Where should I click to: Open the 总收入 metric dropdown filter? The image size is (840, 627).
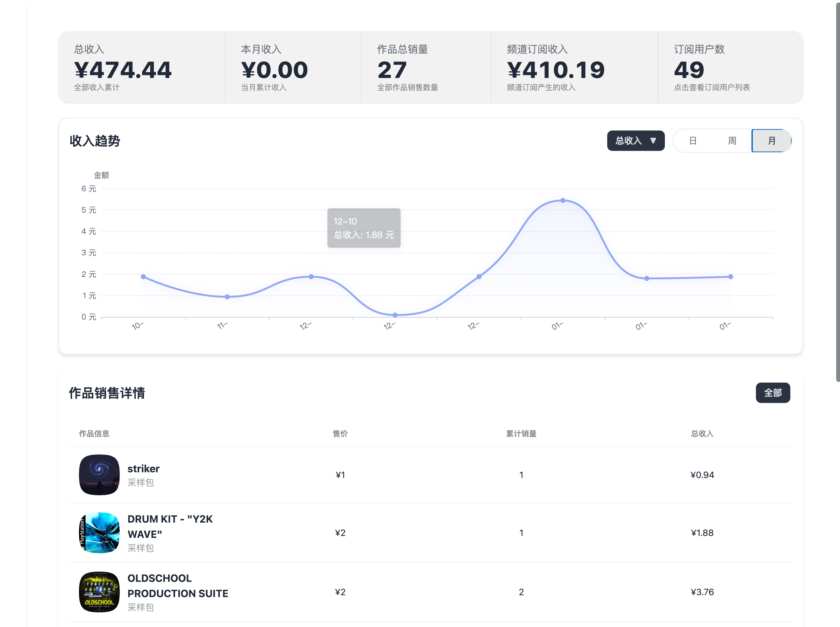(x=636, y=141)
